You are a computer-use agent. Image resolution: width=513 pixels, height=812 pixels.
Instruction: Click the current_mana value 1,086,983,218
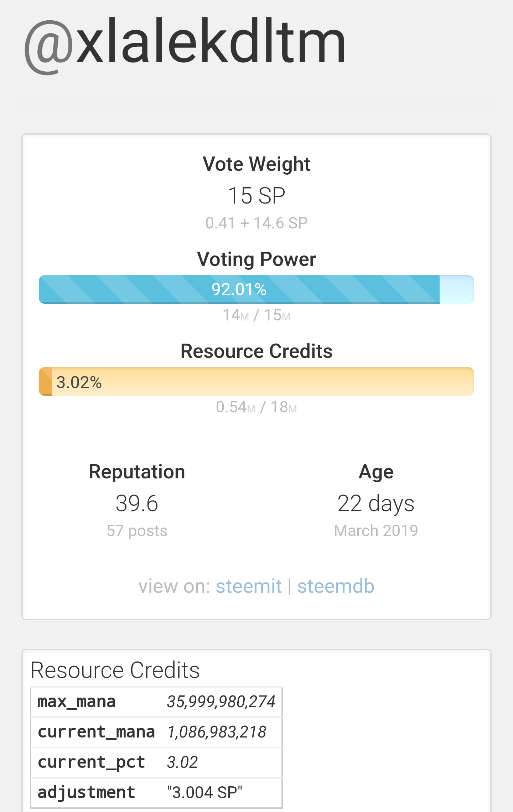217,732
